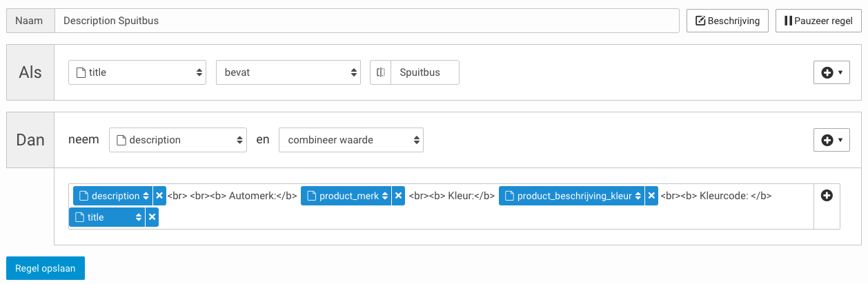Click the plus icon in the combine value row

(827, 196)
